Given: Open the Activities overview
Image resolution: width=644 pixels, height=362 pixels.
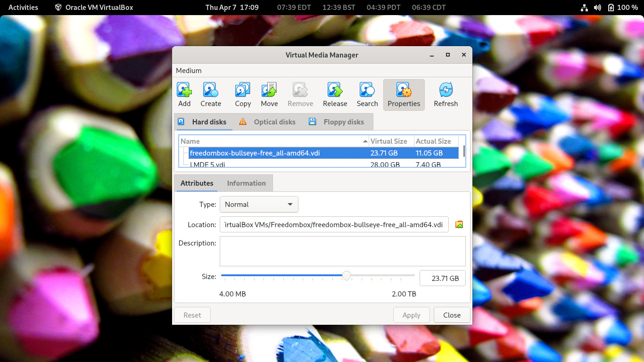Looking at the screenshot, I should [23, 8].
